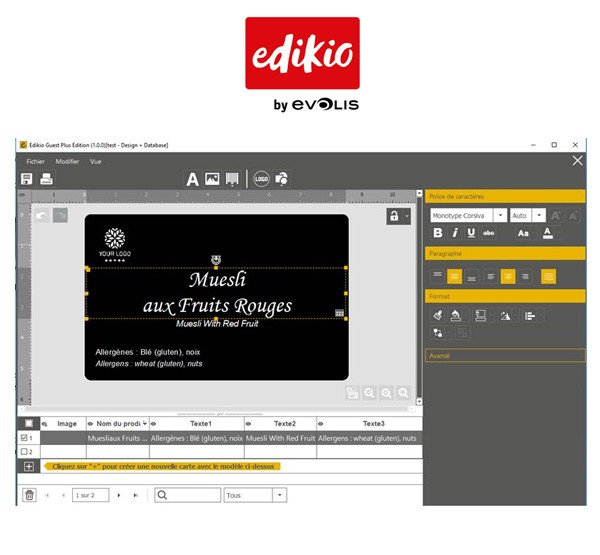Click the plus button to add card
The image size is (600, 555).
pyautogui.click(x=28, y=466)
